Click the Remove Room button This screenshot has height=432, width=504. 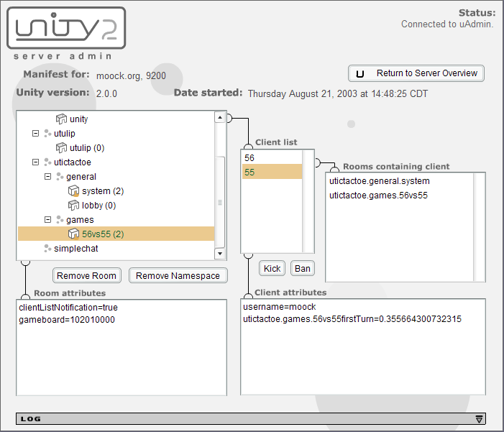pos(87,276)
